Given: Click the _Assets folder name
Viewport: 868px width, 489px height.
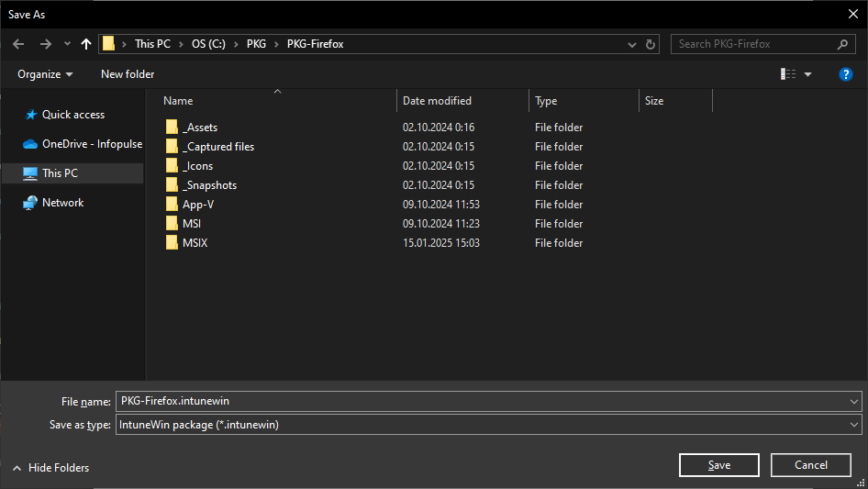Looking at the screenshot, I should coord(200,128).
